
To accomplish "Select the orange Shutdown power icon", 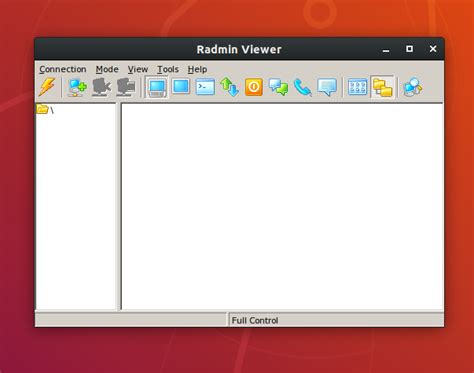I will click(x=254, y=87).
